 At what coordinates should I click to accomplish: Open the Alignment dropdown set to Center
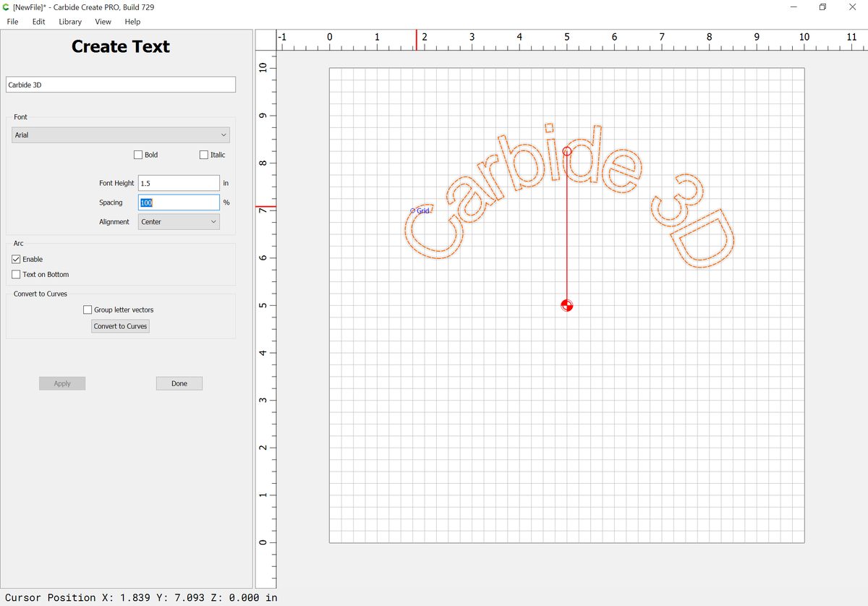coord(178,221)
